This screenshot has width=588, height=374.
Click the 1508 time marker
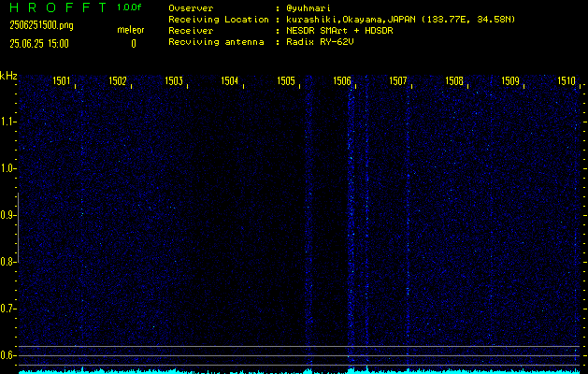click(x=454, y=81)
